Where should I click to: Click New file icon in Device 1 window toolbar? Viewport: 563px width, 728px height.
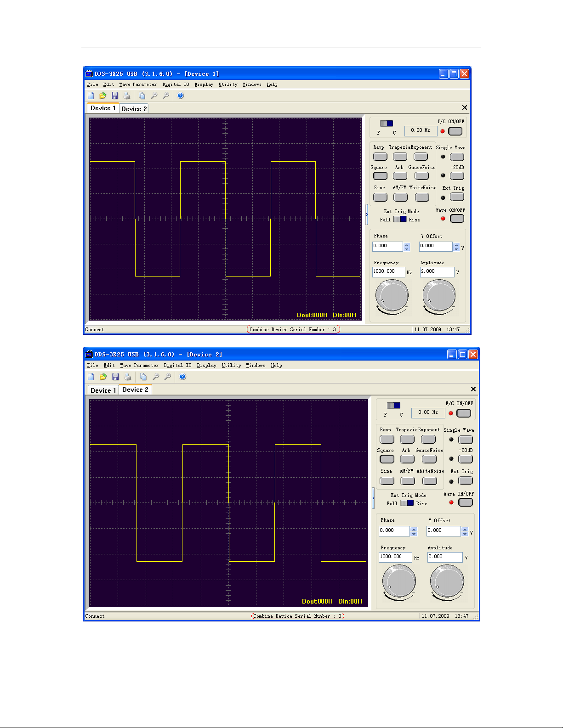coord(91,96)
